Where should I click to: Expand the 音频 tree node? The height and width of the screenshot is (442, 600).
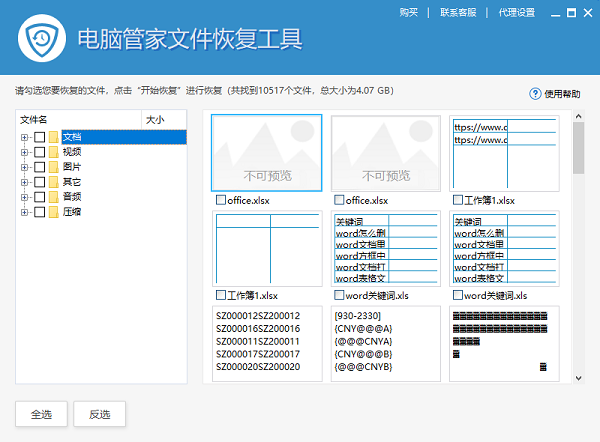24,197
